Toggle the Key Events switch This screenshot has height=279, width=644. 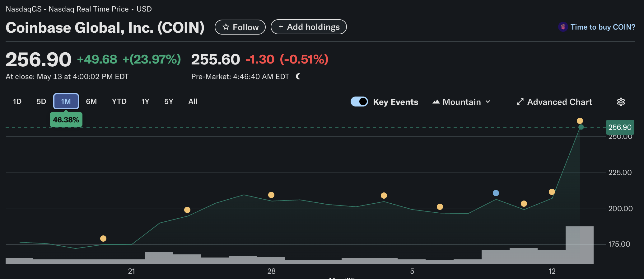coord(359,102)
